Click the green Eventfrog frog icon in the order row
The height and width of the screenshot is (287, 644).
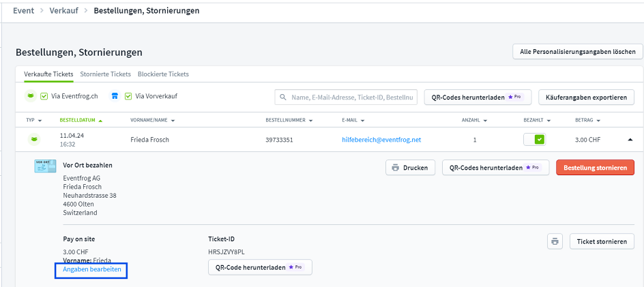(x=32, y=140)
